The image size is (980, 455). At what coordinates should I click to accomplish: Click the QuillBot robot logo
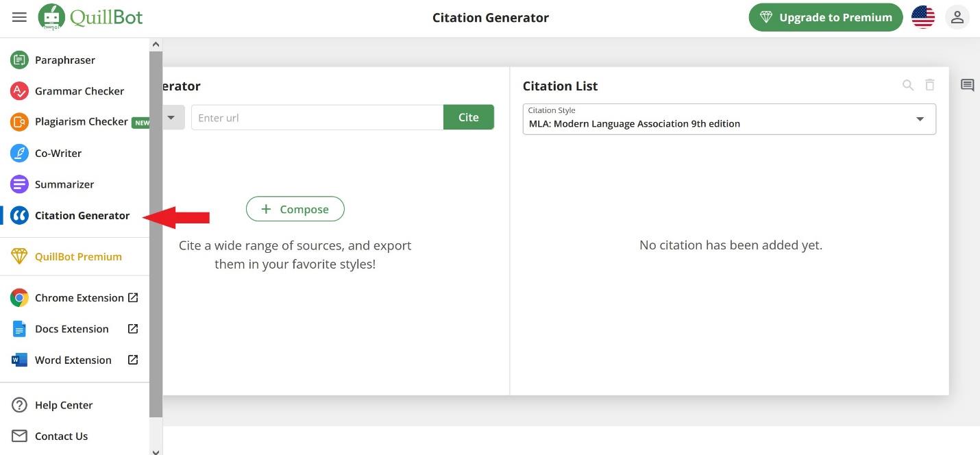pyautogui.click(x=52, y=17)
